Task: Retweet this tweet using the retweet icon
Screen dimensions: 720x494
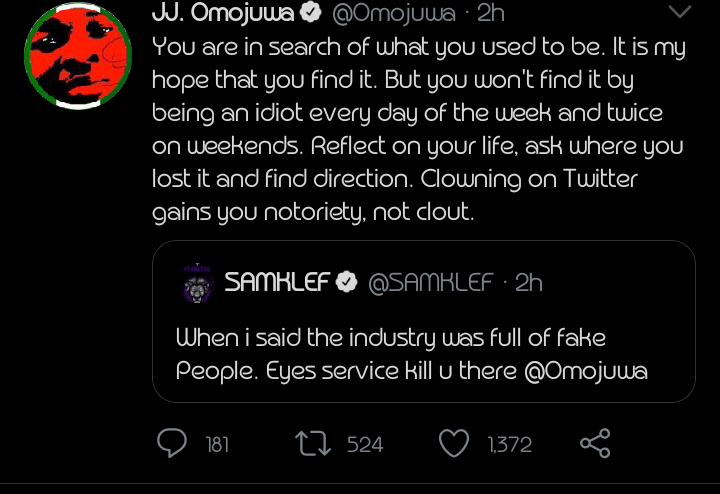Action: click(x=317, y=443)
